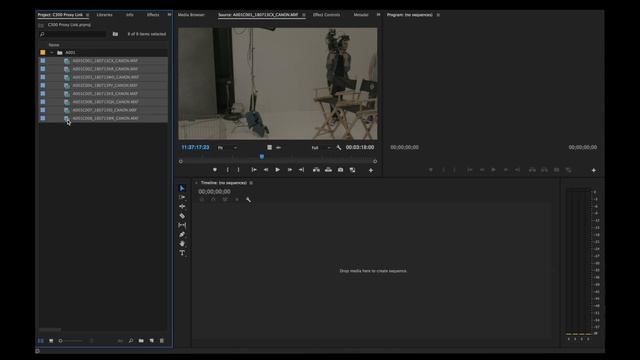The width and height of the screenshot is (640, 360).
Task: Open the Timeline panel menu
Action: click(x=251, y=183)
